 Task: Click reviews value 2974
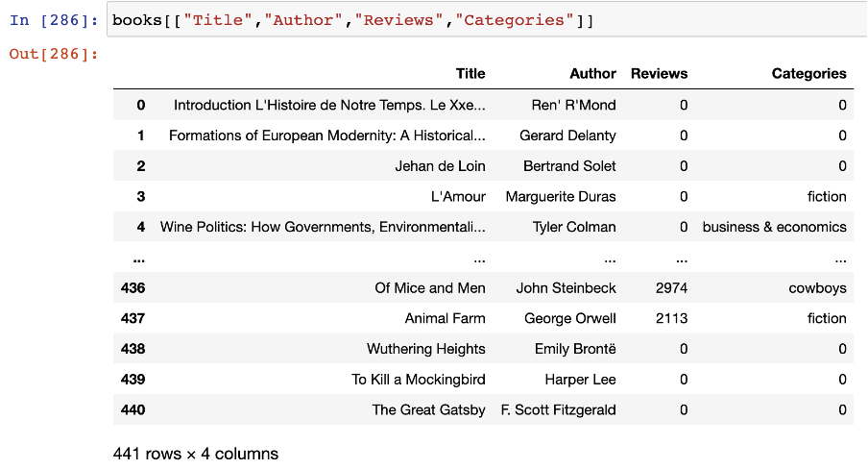671,287
